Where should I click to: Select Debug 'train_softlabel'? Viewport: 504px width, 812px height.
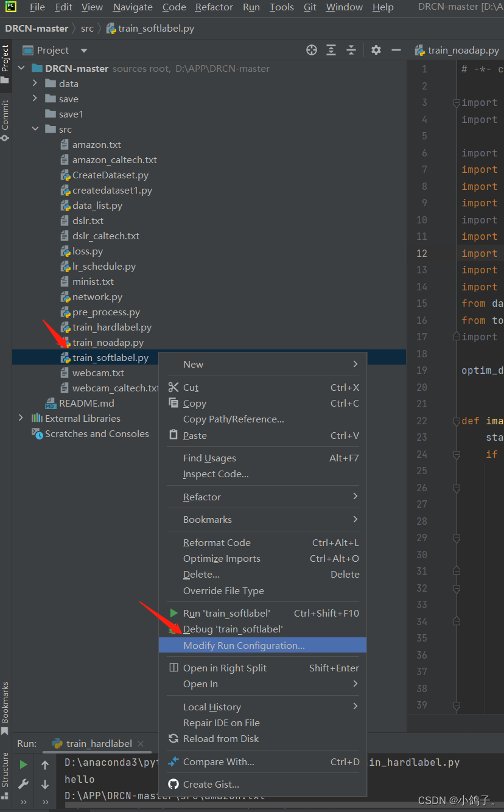coord(262,629)
